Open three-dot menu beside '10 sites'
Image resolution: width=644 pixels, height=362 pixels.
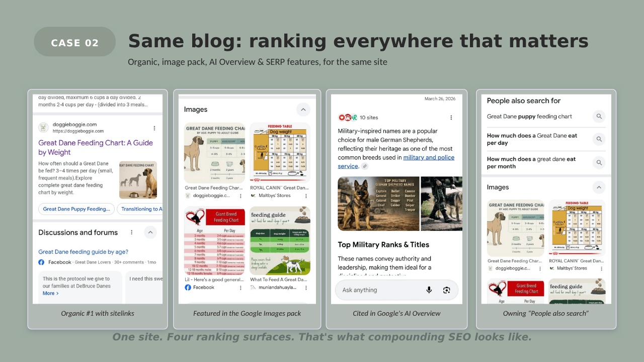(x=451, y=117)
